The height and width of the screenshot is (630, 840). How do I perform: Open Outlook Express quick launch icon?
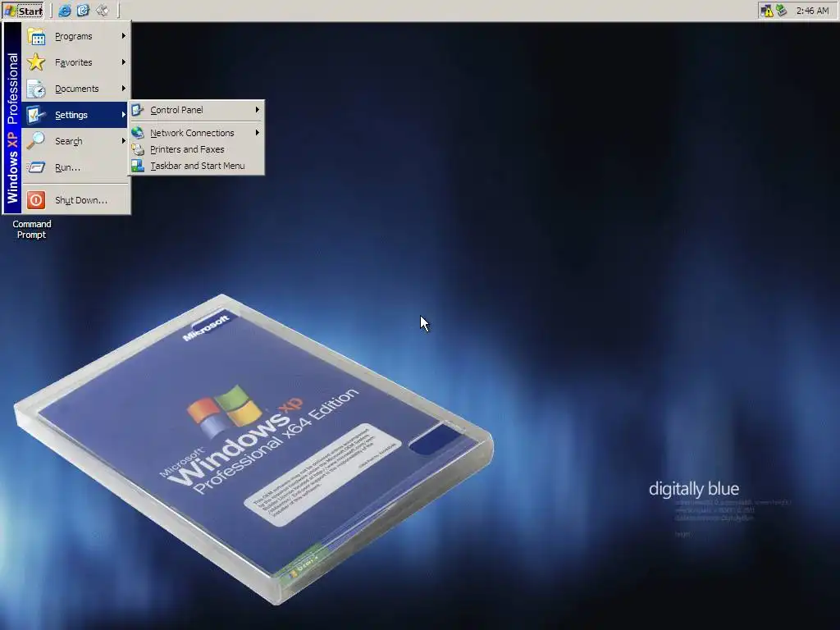(83, 10)
